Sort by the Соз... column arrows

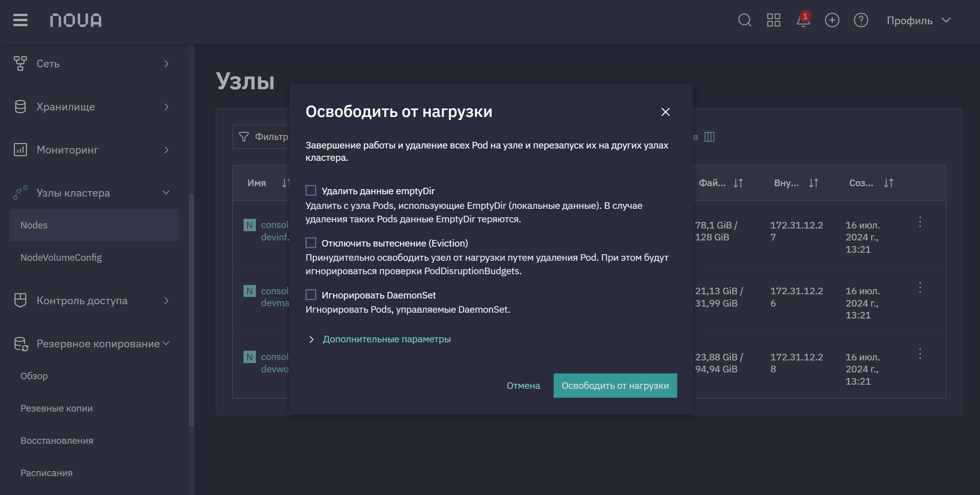888,183
